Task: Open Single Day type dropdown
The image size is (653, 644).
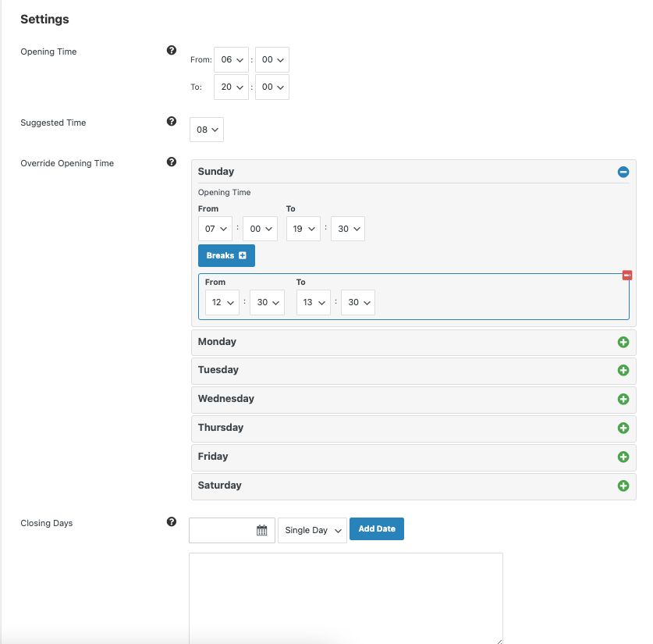Action: click(312, 530)
